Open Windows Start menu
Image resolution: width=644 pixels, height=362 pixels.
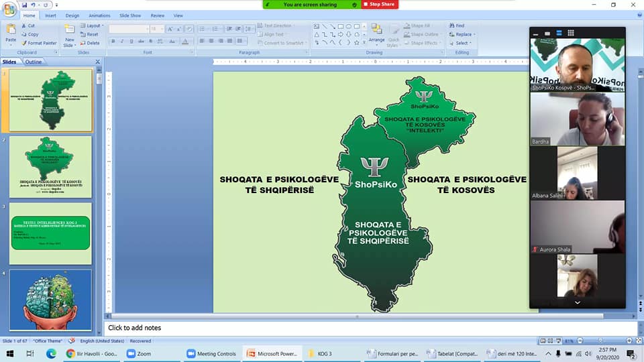coord(10,353)
